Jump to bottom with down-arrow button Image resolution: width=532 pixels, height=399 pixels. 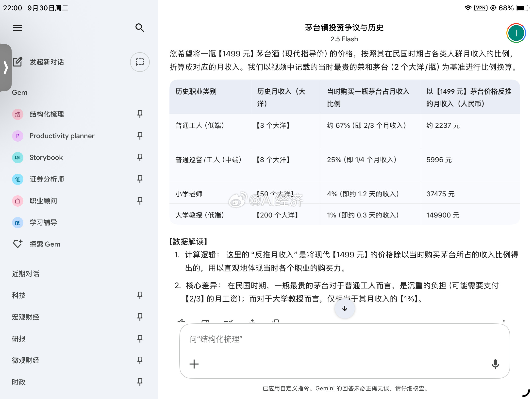pos(345,309)
